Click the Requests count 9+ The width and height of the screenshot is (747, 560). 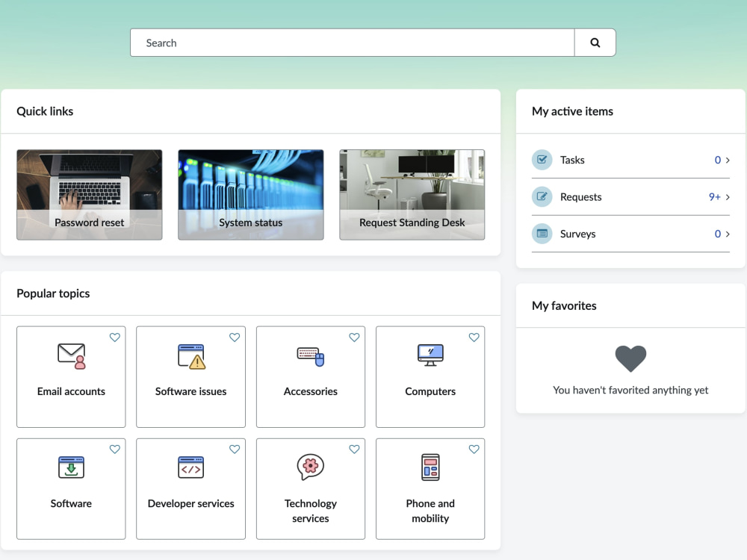(715, 196)
